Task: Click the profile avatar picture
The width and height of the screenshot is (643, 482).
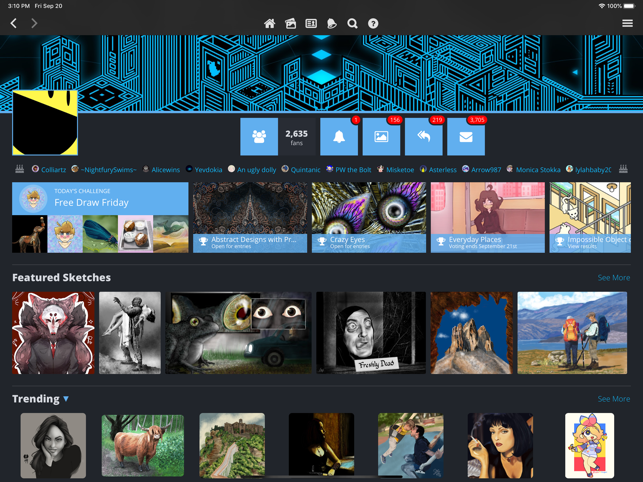Action: [45, 123]
